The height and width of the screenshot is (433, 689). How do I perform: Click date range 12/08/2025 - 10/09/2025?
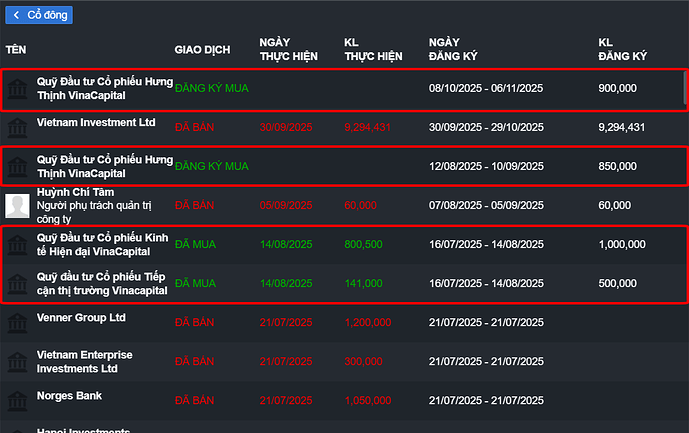(486, 166)
